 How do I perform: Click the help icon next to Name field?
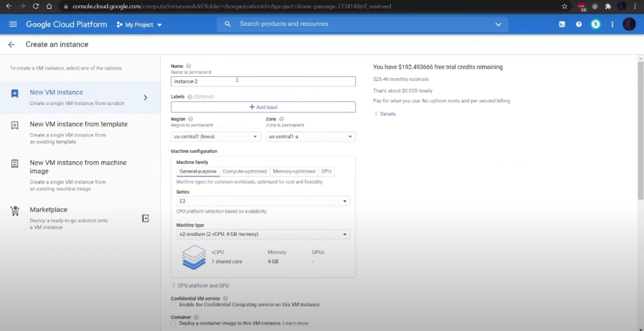[x=188, y=66]
